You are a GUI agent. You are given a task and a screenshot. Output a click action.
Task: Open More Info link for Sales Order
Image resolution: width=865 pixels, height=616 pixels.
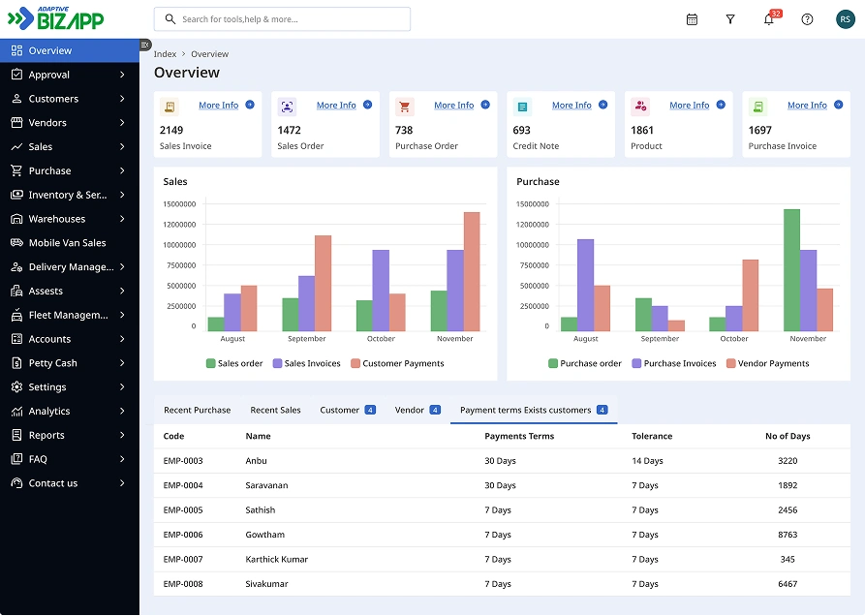click(x=336, y=106)
